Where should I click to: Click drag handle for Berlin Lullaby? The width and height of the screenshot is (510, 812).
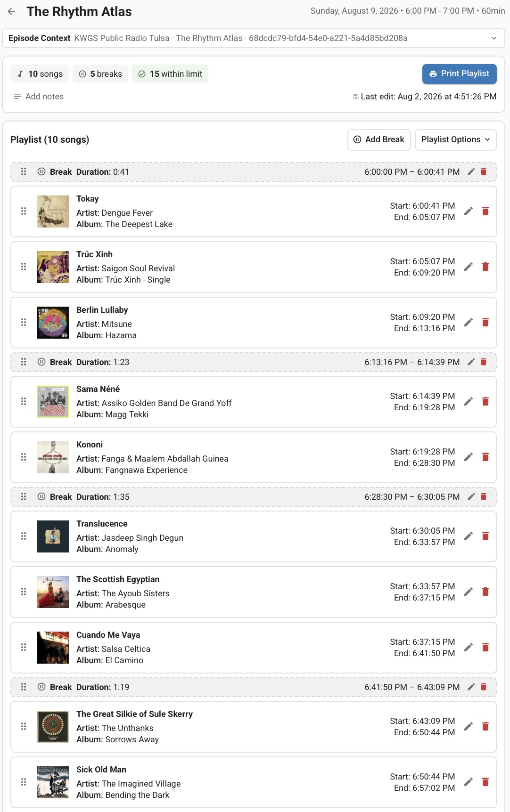[x=24, y=322]
